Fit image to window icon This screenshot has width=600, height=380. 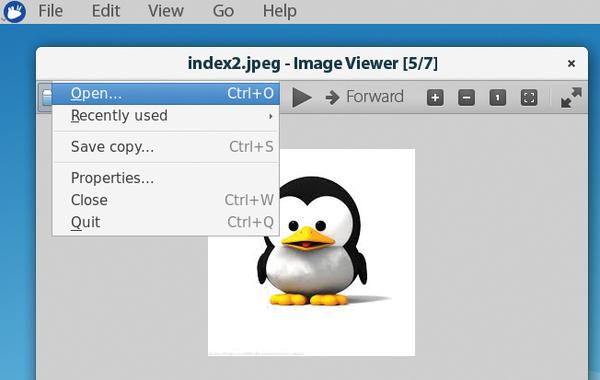pyautogui.click(x=529, y=98)
